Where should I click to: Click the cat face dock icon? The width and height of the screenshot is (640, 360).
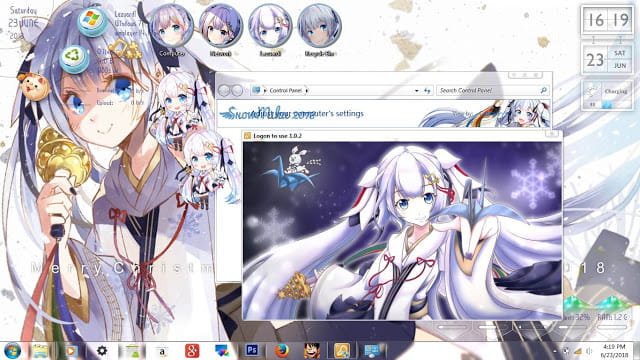pyautogui.click(x=33, y=86)
